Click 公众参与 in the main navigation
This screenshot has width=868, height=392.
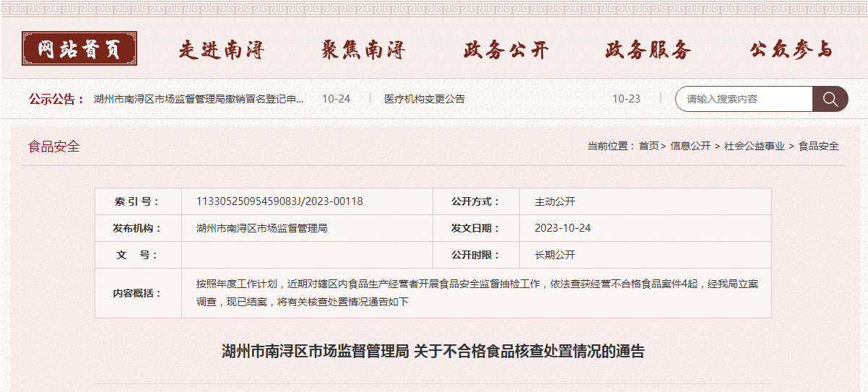791,50
